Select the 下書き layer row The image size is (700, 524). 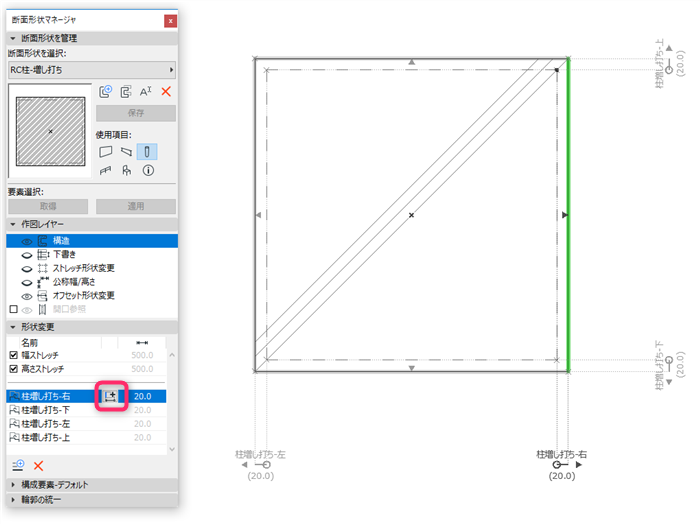(92, 255)
